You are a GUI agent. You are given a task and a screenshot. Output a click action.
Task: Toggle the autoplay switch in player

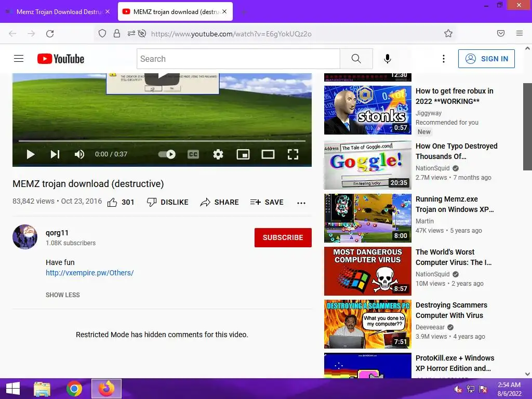click(x=167, y=154)
